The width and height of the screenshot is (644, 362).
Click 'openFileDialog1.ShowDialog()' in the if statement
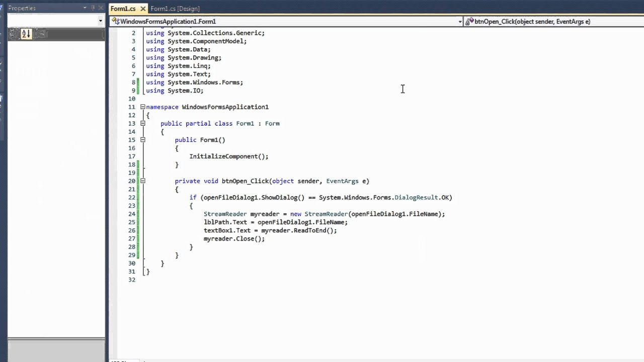pos(254,198)
